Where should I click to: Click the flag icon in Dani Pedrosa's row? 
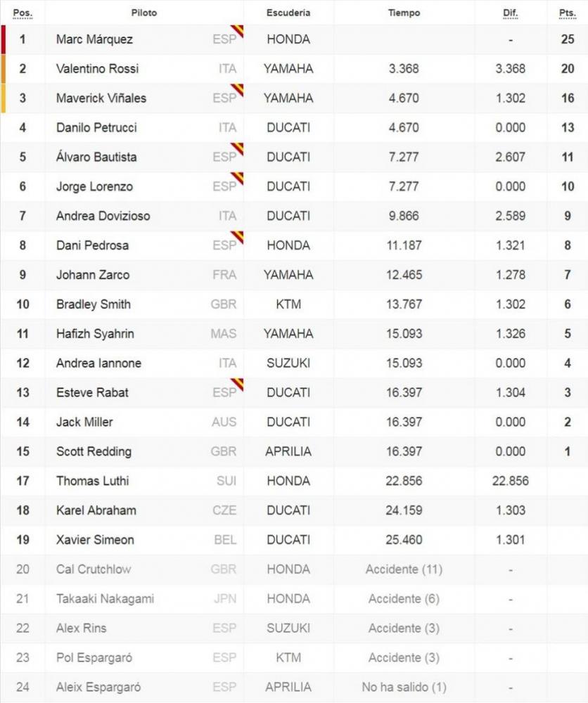click(x=237, y=238)
